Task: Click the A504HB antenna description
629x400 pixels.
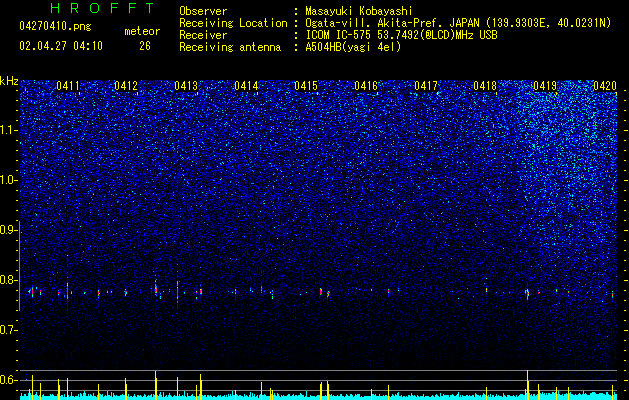Action: point(353,47)
